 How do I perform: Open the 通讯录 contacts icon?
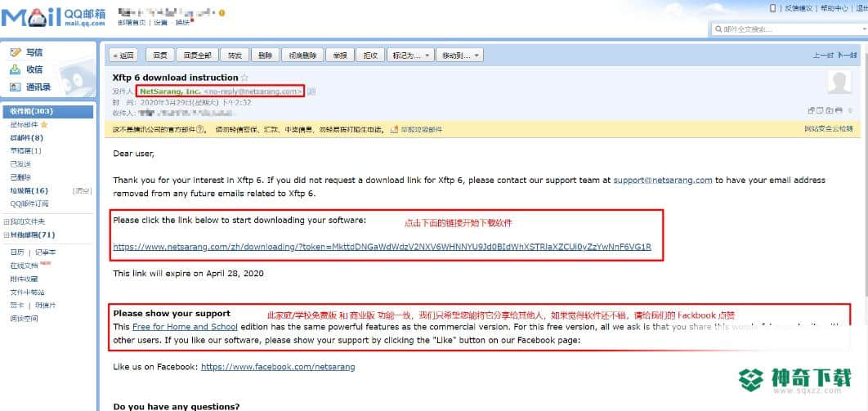pos(15,87)
